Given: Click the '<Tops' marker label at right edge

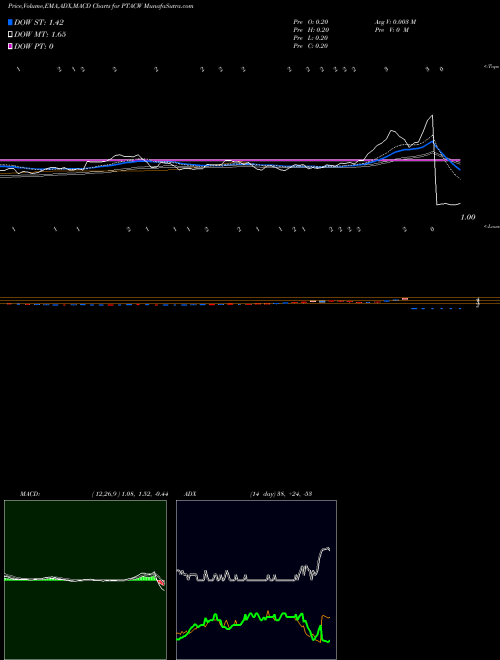Looking at the screenshot, I should click(x=491, y=67).
